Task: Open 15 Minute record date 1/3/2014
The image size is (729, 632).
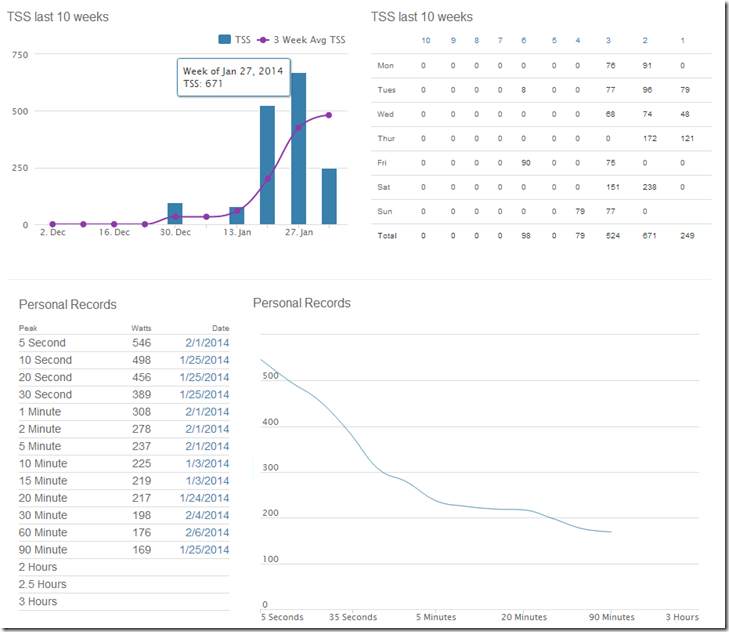Action: pyautogui.click(x=207, y=480)
